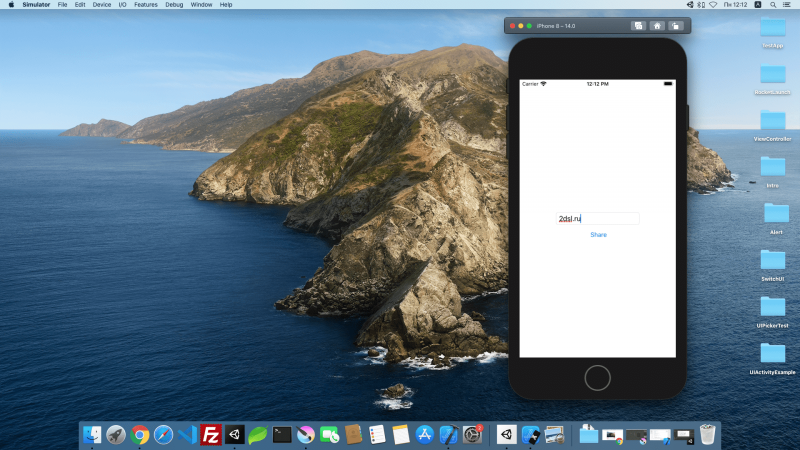800x450 pixels.
Task: Open the File menu
Action: click(x=62, y=5)
